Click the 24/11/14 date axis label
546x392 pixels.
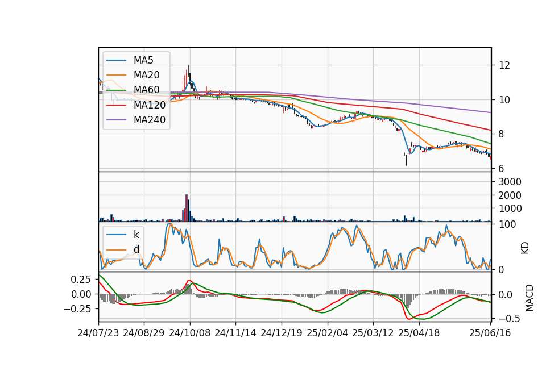[235, 333]
